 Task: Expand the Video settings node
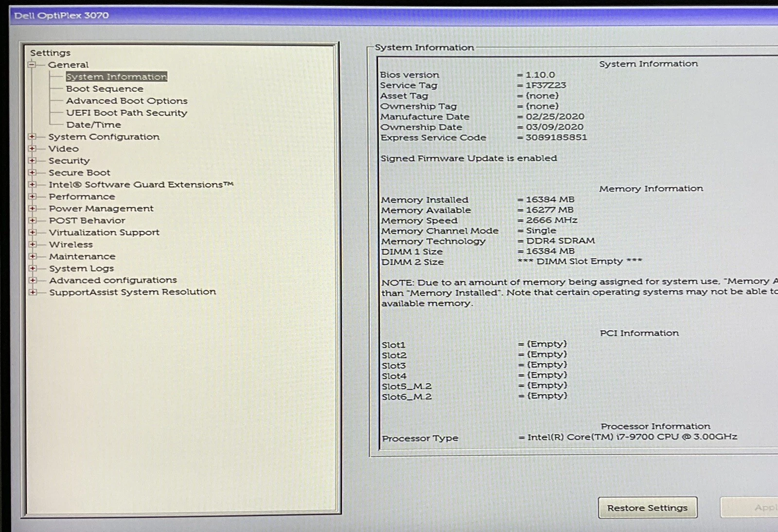tap(32, 148)
